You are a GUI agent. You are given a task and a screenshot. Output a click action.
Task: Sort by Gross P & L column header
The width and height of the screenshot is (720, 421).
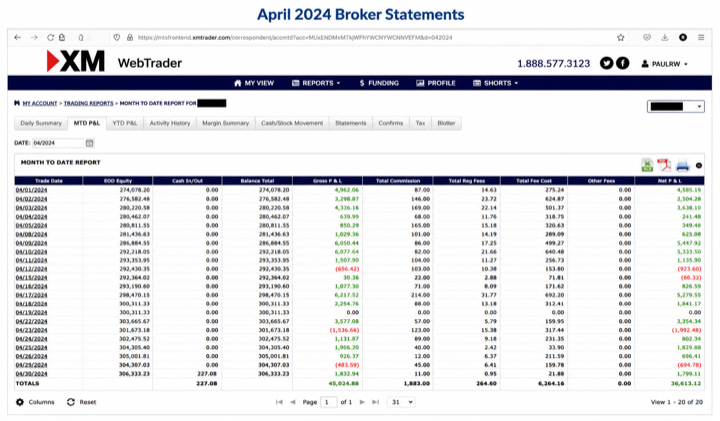tap(327, 181)
